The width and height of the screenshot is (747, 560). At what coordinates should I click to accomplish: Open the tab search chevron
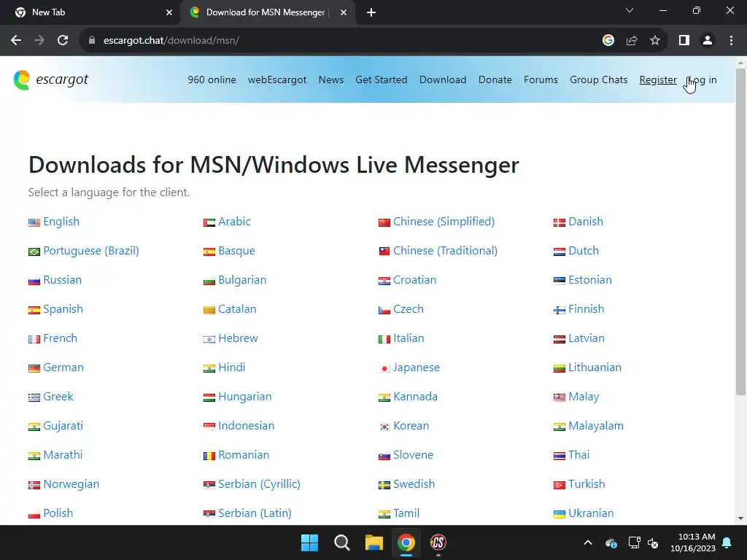coord(630,10)
